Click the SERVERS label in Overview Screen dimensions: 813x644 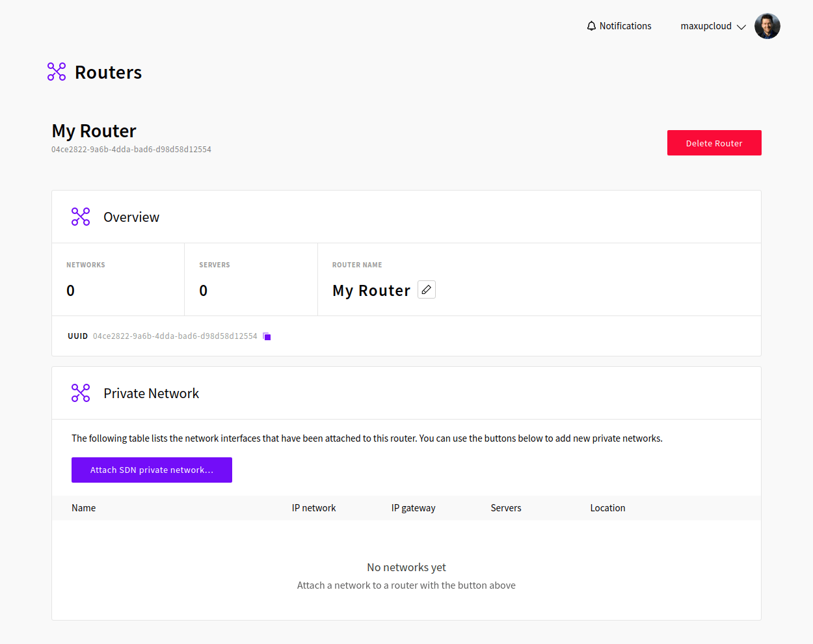click(x=215, y=265)
